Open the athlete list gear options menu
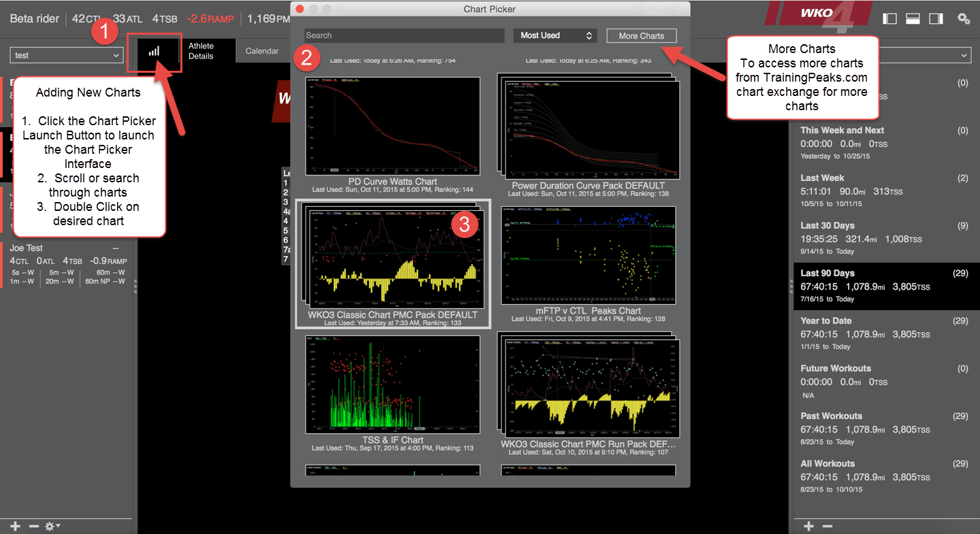The width and height of the screenshot is (980, 534). 52,526
